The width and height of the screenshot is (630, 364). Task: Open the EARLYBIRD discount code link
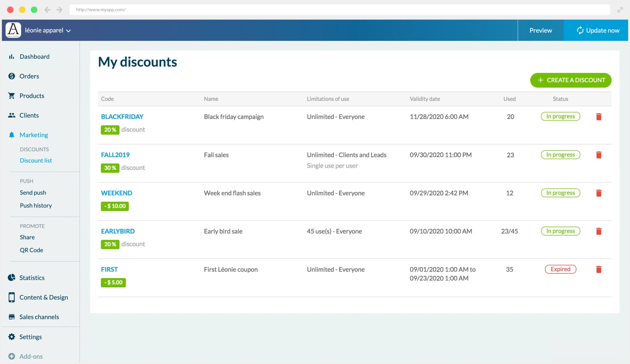(118, 231)
